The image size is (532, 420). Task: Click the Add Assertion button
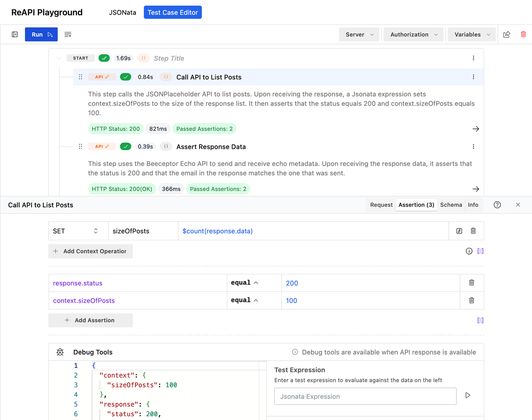91,320
